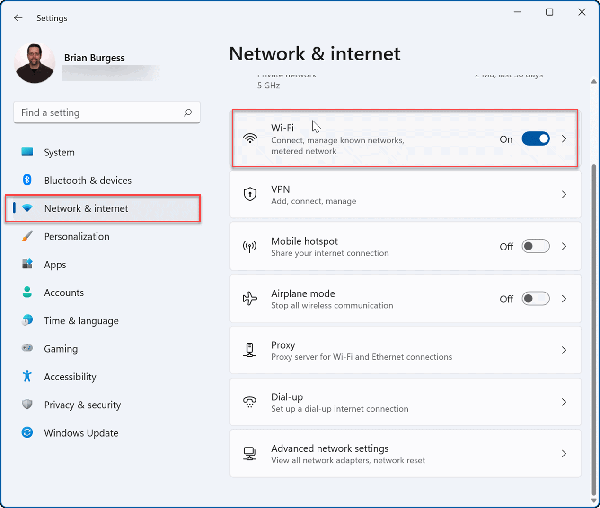Click Brian Burgess account name
600x508 pixels.
pyautogui.click(x=94, y=57)
